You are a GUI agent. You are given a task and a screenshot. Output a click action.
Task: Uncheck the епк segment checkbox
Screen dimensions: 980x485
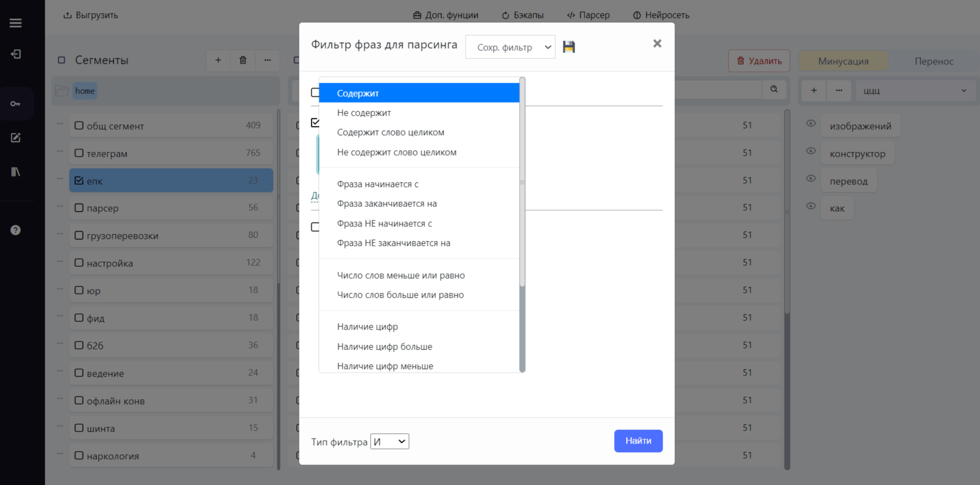(x=79, y=180)
